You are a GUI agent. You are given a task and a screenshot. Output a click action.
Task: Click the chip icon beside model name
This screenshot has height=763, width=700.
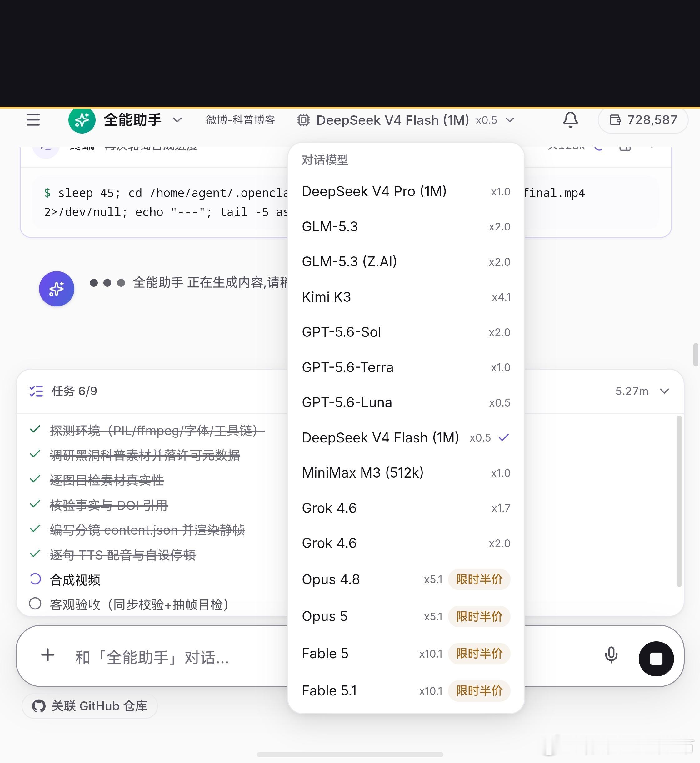(x=303, y=120)
